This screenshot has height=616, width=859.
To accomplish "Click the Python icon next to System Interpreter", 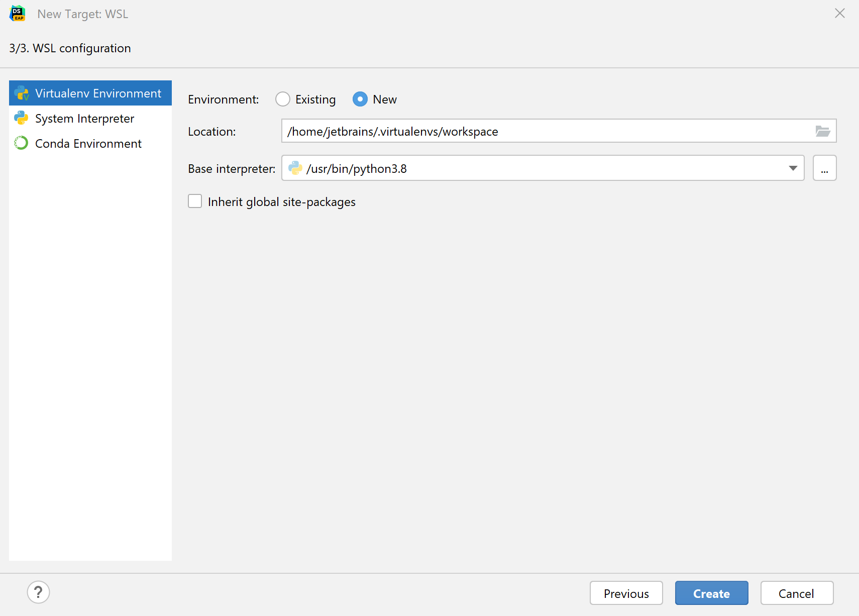I will (21, 118).
